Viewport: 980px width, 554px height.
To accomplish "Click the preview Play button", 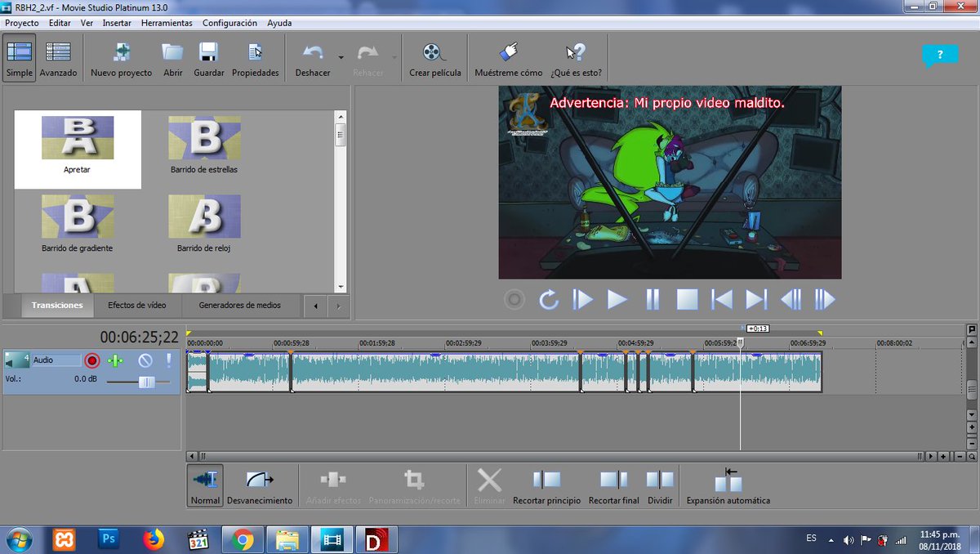I will click(617, 300).
